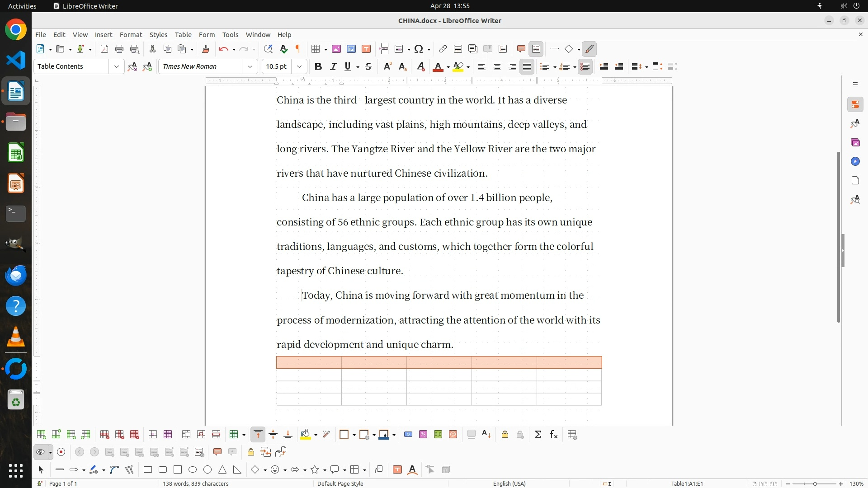Expand the Paragraph Style dropdown arrow
The image size is (868, 488).
tap(116, 66)
